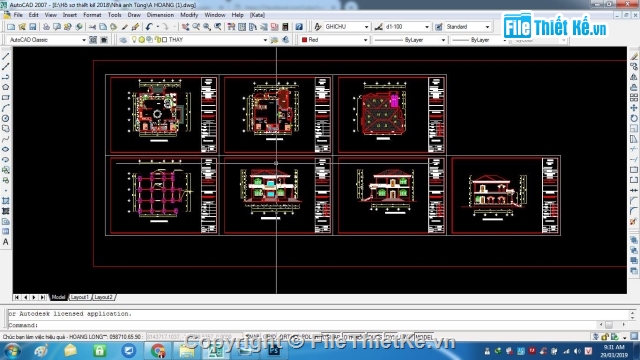Click the THAY layer color swatch
This screenshot has width=640, height=360.
click(164, 40)
